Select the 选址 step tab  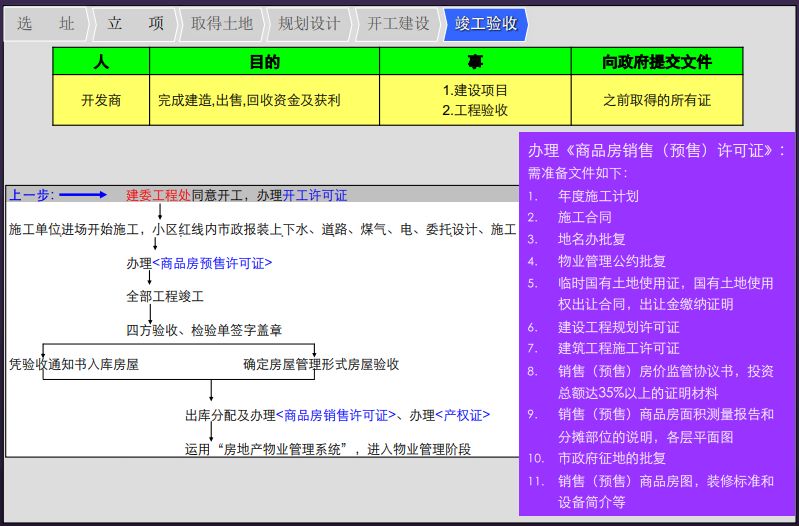45,23
